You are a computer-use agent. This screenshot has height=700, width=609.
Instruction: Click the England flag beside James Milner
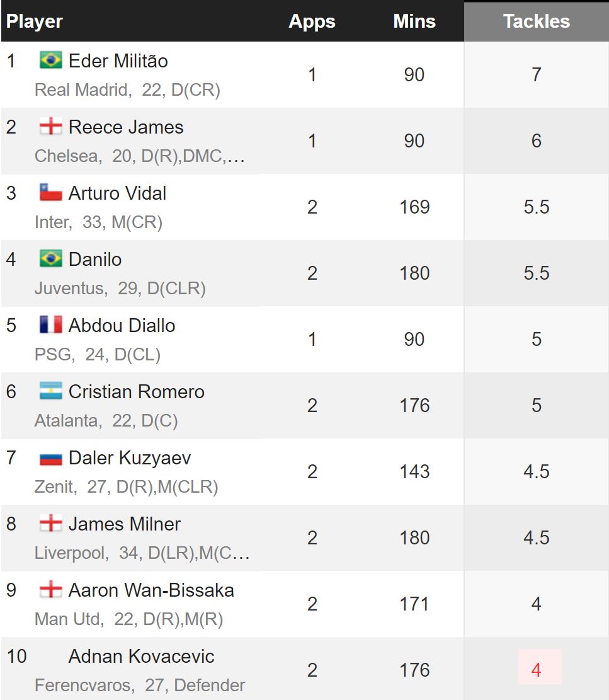pos(50,523)
